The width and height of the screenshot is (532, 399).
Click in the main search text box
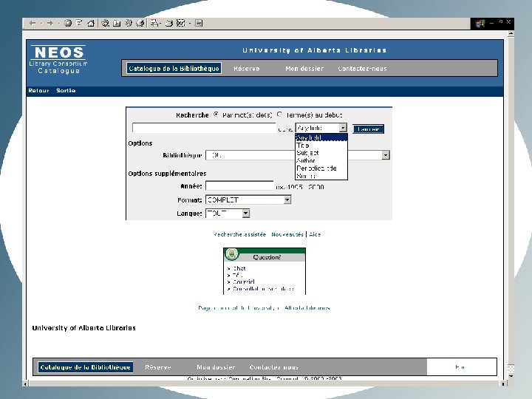(204, 128)
